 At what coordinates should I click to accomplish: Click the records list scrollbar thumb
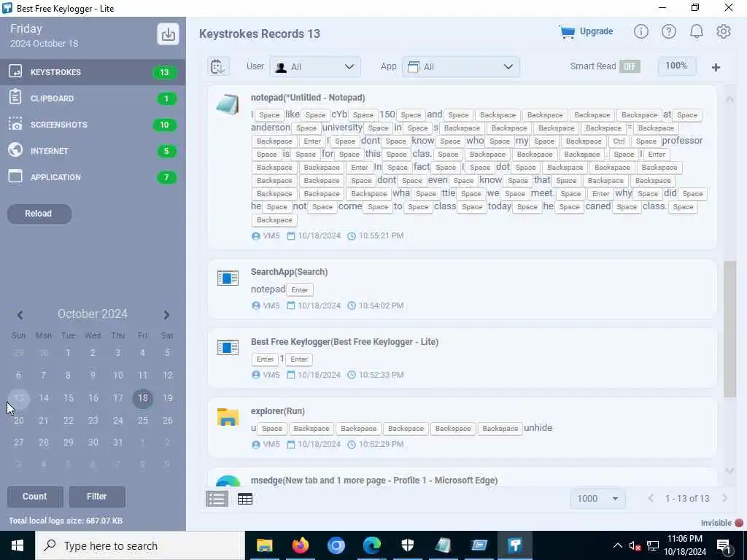729,329
